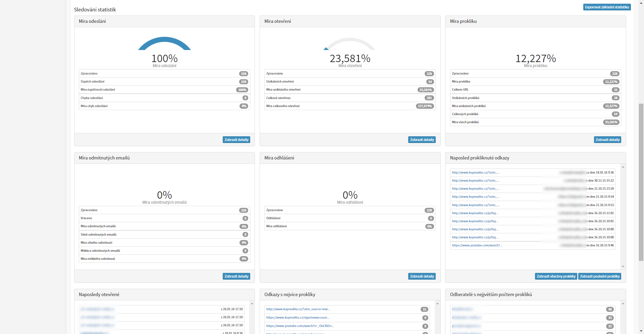Image resolution: width=644 pixels, height=334 pixels.
Task: Click Zobrazit všechny prokliky button
Action: click(556, 276)
